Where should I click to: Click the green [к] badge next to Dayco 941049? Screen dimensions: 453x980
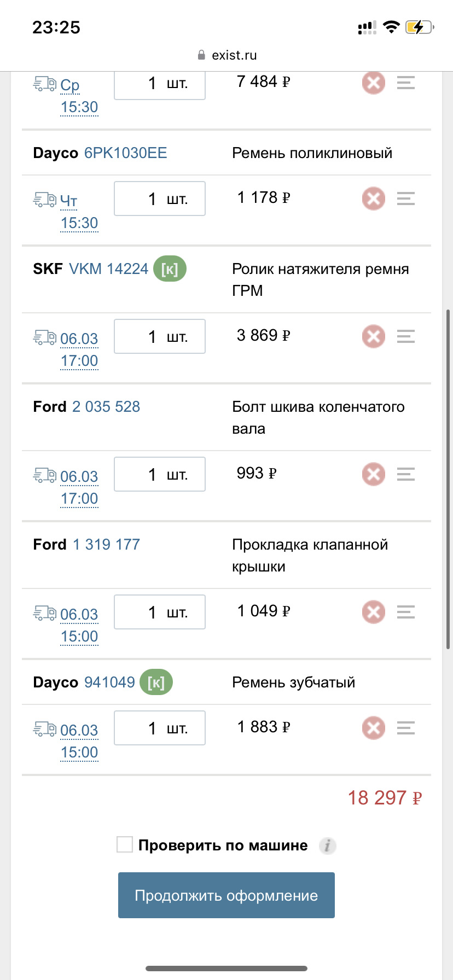point(156,682)
